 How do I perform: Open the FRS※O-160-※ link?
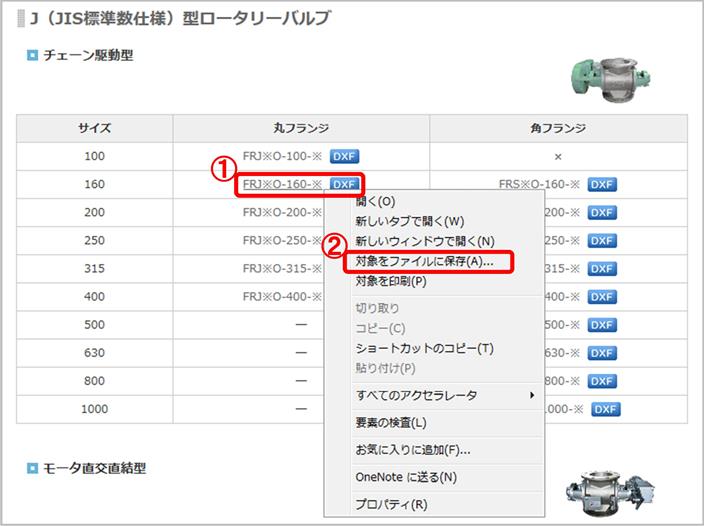click(539, 184)
